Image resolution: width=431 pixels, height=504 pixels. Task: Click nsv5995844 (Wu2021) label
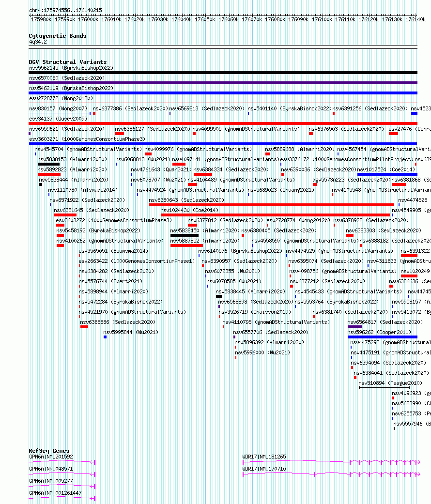131,332
